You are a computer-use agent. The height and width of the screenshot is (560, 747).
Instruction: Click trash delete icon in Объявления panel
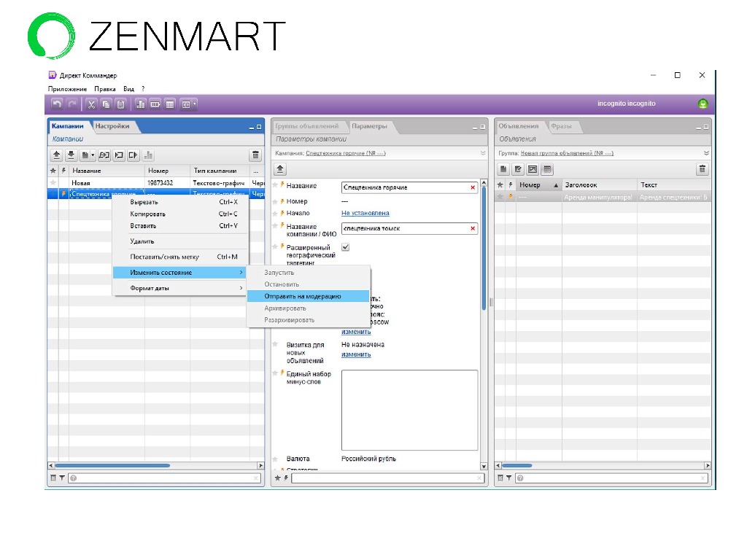pos(703,169)
